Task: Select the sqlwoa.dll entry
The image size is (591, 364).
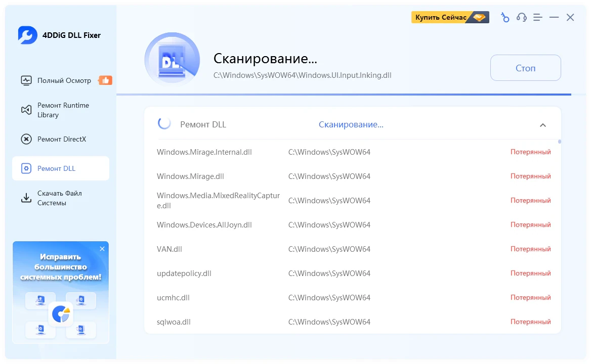Action: (x=174, y=322)
